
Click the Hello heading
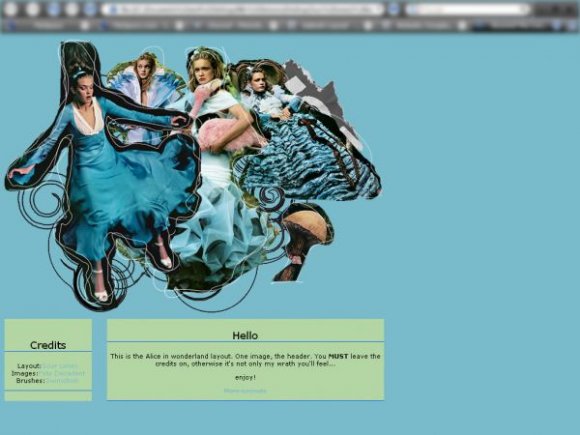pos(245,335)
